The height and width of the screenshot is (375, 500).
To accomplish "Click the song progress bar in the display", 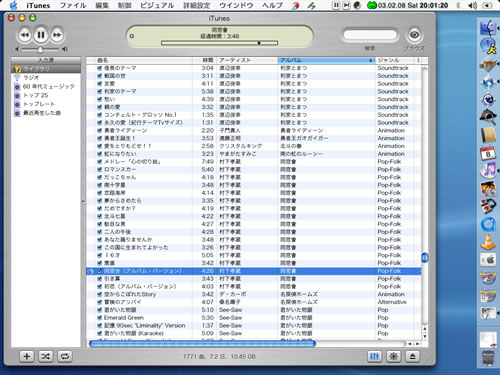I will [219, 43].
